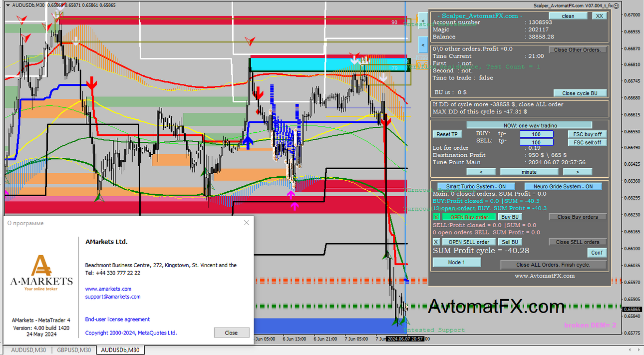Select the SELL tp- input field
644x355 pixels.
coord(536,143)
